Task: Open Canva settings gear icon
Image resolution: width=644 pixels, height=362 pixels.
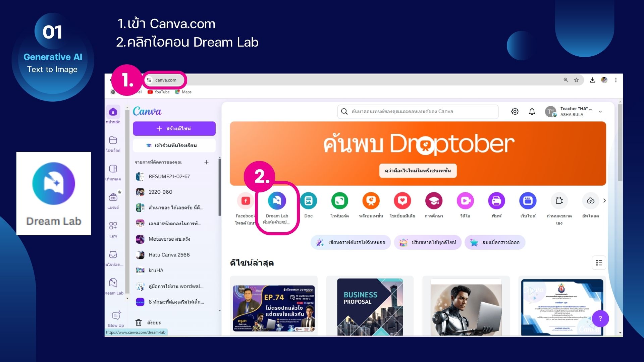Action: point(515,112)
